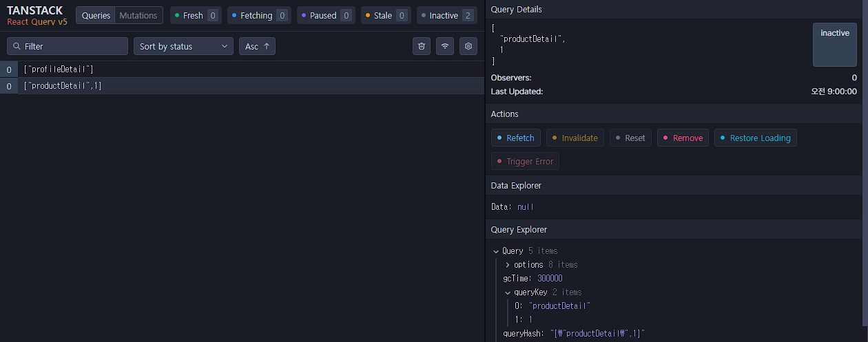
Task: Click the Refetch action button
Action: tap(517, 138)
